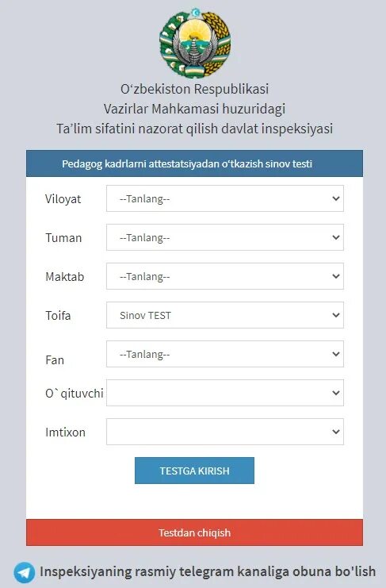This screenshot has height=588, width=386.
Task: Click the red Testdan chiqish button
Action: (194, 532)
